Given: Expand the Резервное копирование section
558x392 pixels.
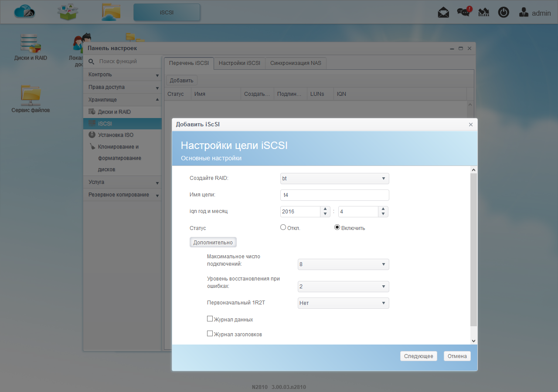Looking at the screenshot, I should point(122,195).
